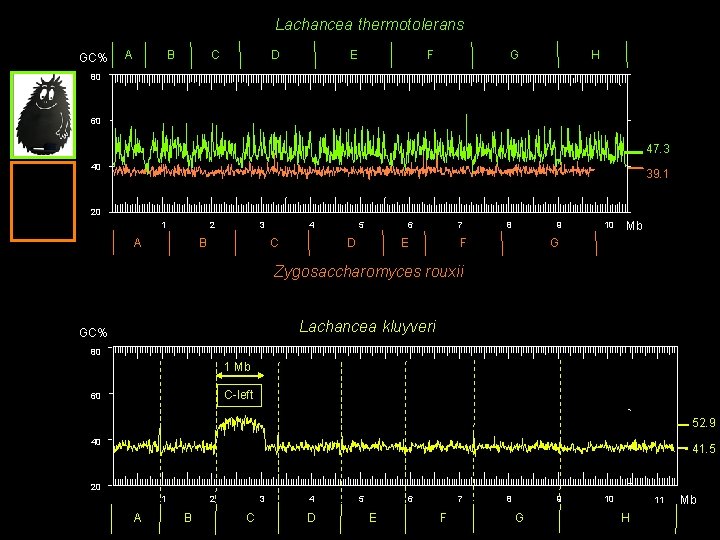Click the black furry character thumbnail
This screenshot has height=540, width=720.
pyautogui.click(x=43, y=115)
